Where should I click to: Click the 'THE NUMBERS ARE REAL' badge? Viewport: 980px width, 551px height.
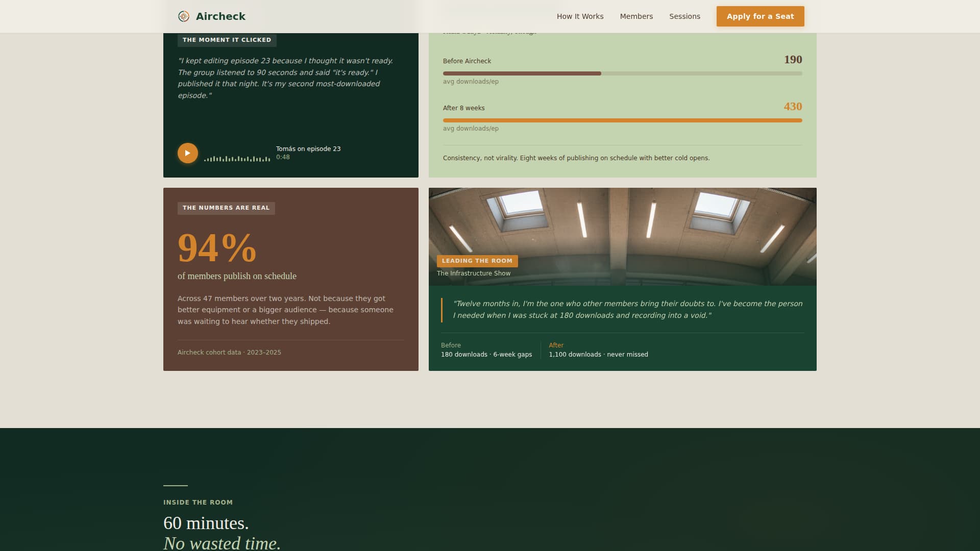coord(226,208)
